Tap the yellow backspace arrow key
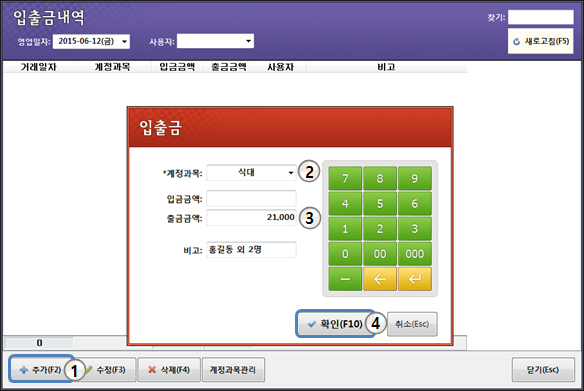Image resolution: width=584 pixels, height=391 pixels. [x=380, y=279]
